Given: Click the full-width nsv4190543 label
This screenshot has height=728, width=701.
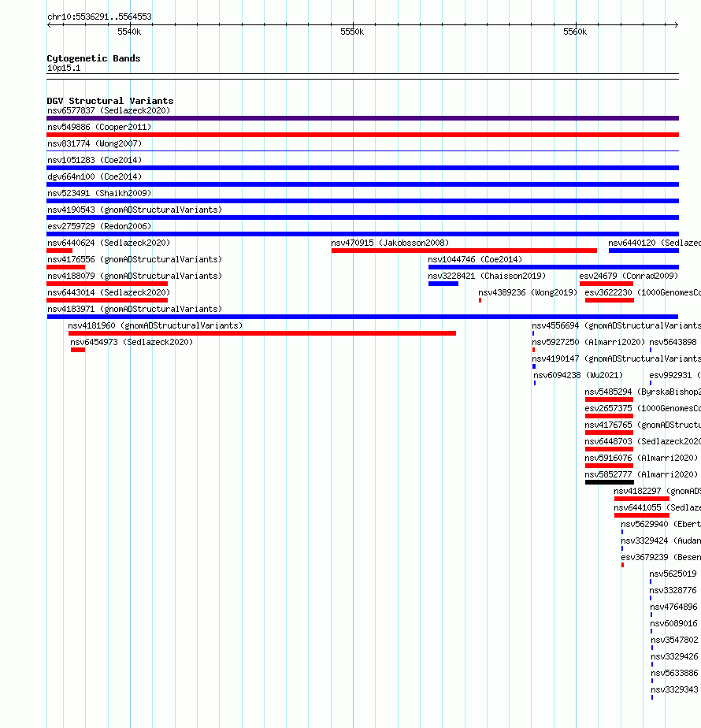Looking at the screenshot, I should [x=135, y=210].
